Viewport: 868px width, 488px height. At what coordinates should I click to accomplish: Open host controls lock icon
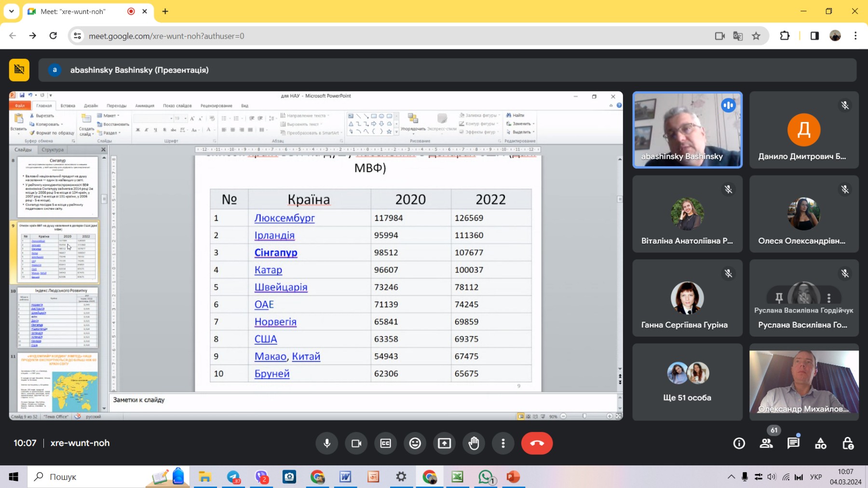[x=848, y=443]
